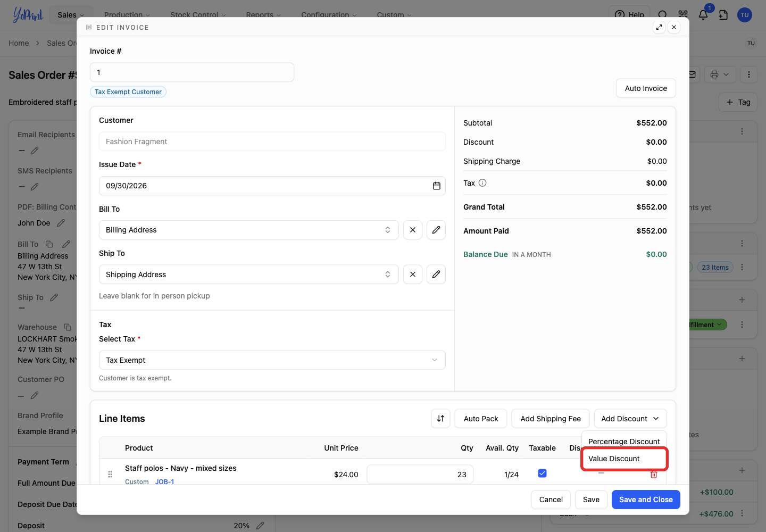Edit Email Recipients pencil on background page
766x532 pixels.
(35, 151)
